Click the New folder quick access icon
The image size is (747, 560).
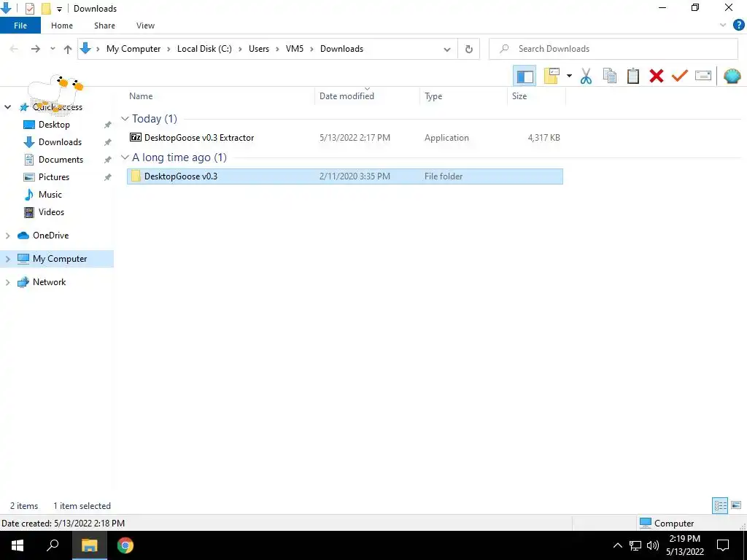point(46,9)
